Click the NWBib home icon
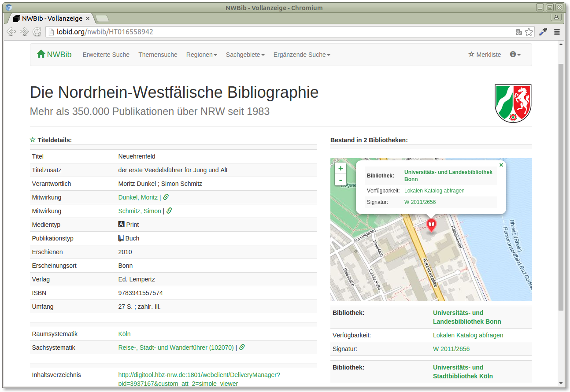570x392 pixels. pos(41,54)
